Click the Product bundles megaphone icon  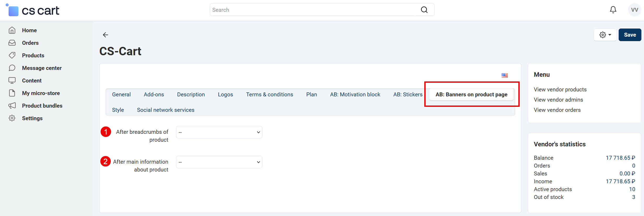(12, 106)
